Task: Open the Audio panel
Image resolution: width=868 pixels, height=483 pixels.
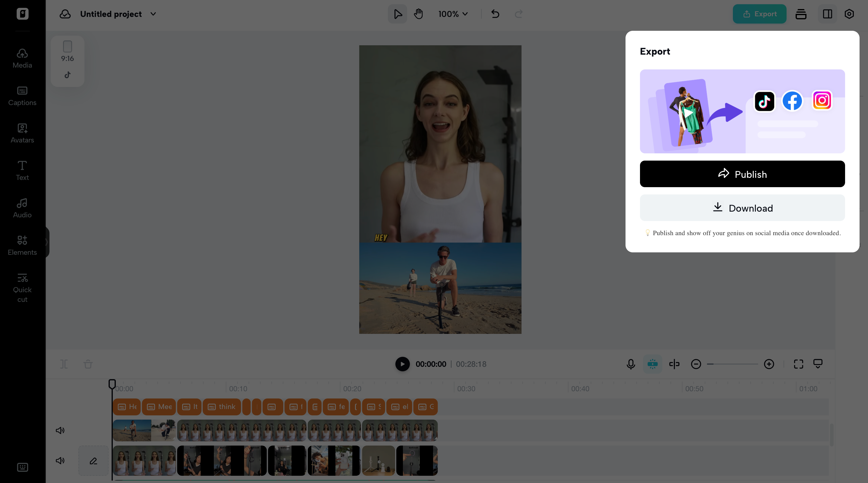Action: pos(22,208)
